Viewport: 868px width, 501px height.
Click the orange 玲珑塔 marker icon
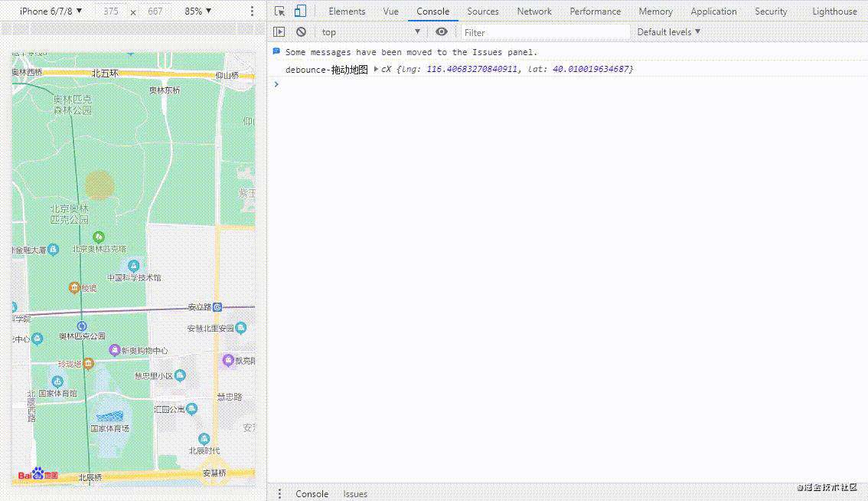[x=88, y=363]
